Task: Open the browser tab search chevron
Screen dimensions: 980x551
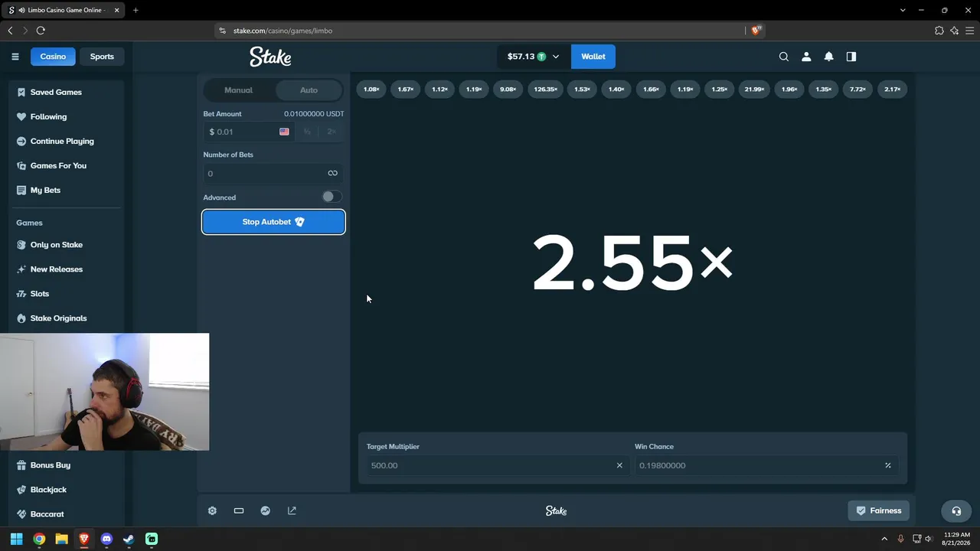Action: tap(903, 10)
